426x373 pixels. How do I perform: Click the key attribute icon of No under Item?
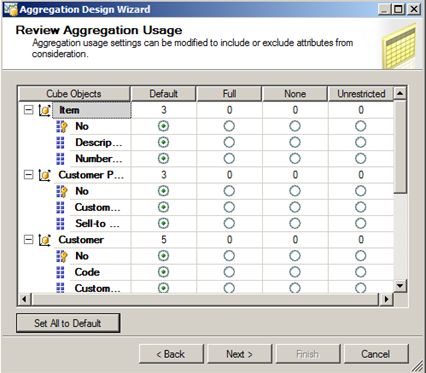click(61, 126)
